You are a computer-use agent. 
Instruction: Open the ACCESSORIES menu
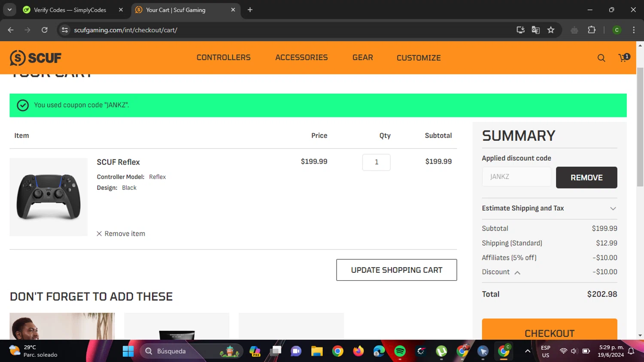tap(301, 58)
